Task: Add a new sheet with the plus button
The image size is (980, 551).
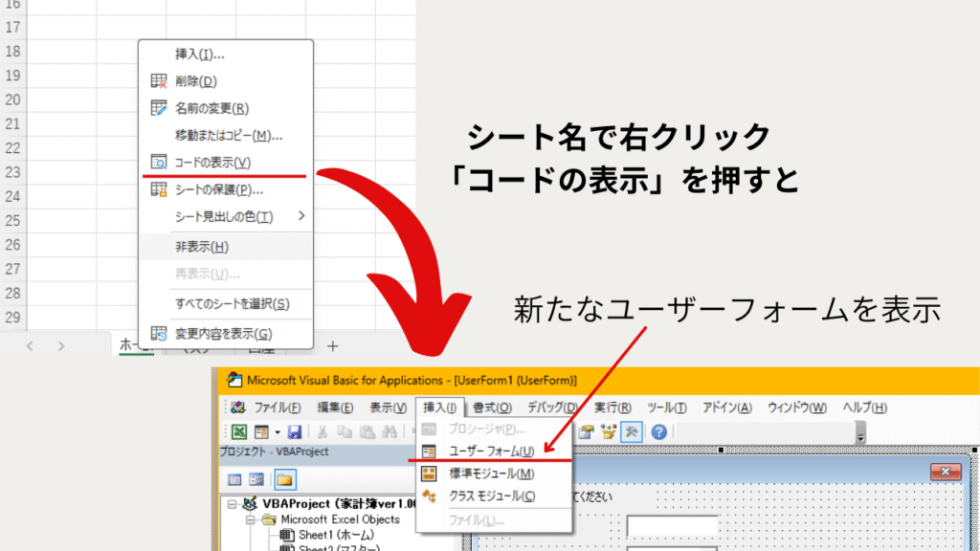Action: (332, 346)
